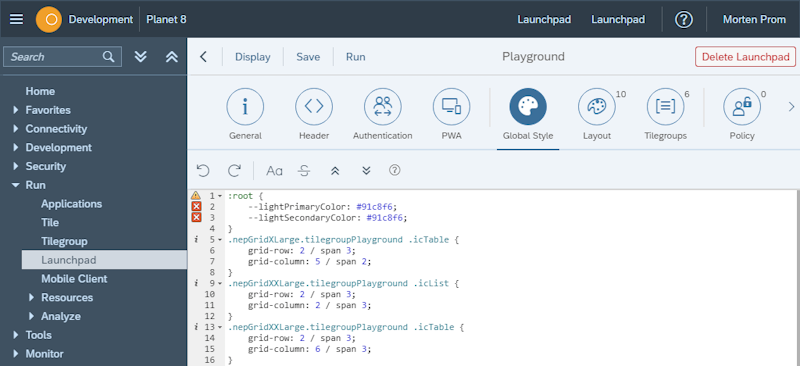800x366 pixels.
Task: Open the General settings icon
Action: click(245, 107)
